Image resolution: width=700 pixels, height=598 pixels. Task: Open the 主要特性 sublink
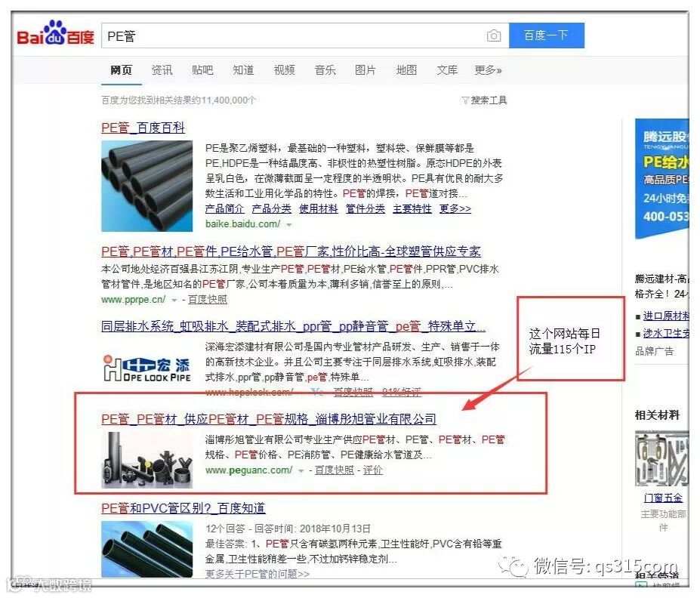tap(412, 208)
